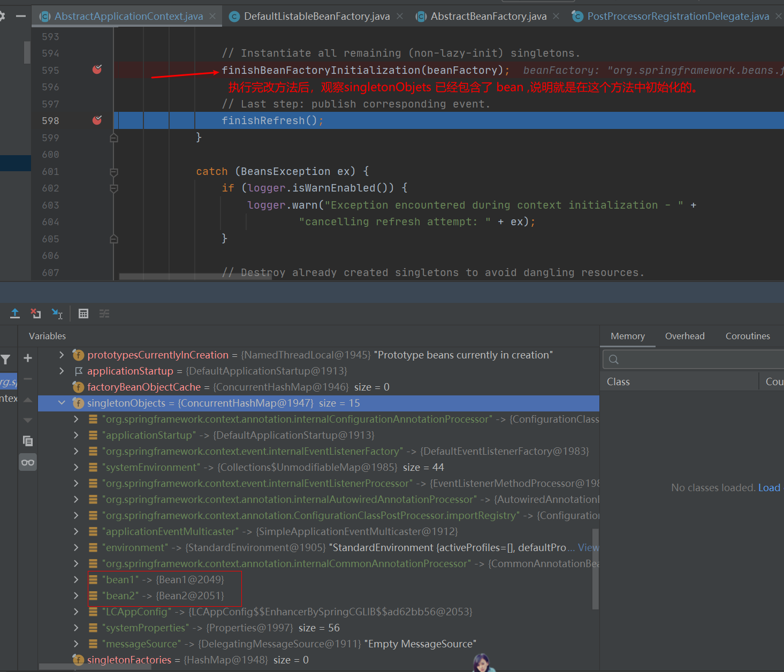Select the "applicationEventMulticaster" entry
Viewport: 784px width, 672px height.
pyautogui.click(x=318, y=531)
